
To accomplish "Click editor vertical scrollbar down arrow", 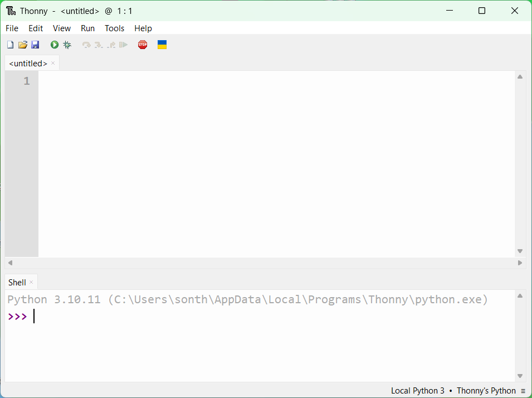I will (x=520, y=251).
